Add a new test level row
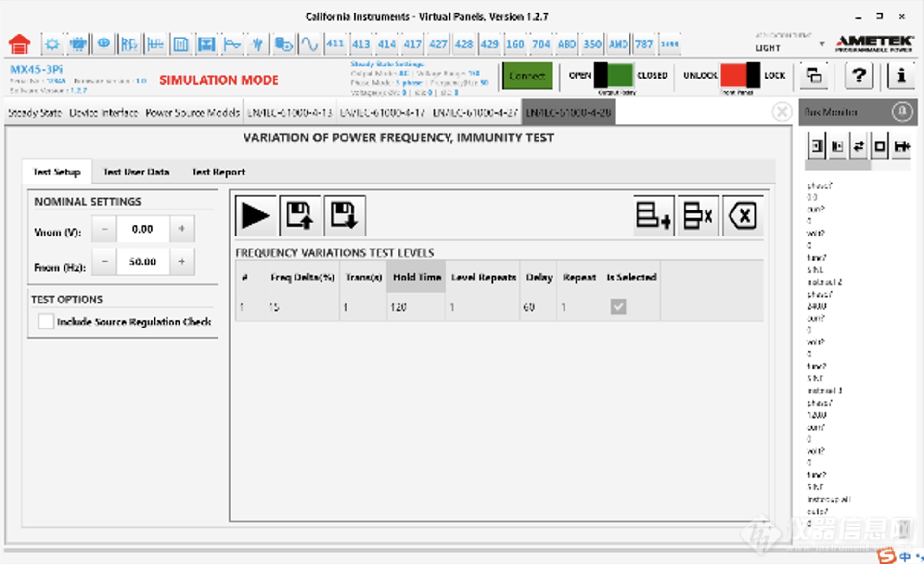This screenshot has height=564, width=924. coord(654,215)
